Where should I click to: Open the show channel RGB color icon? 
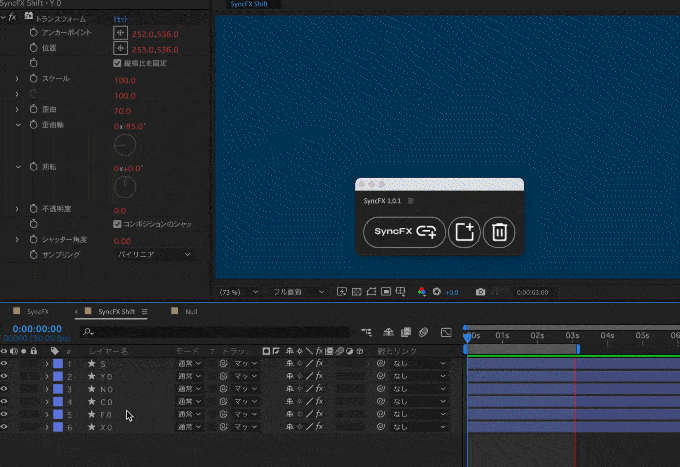pos(422,292)
